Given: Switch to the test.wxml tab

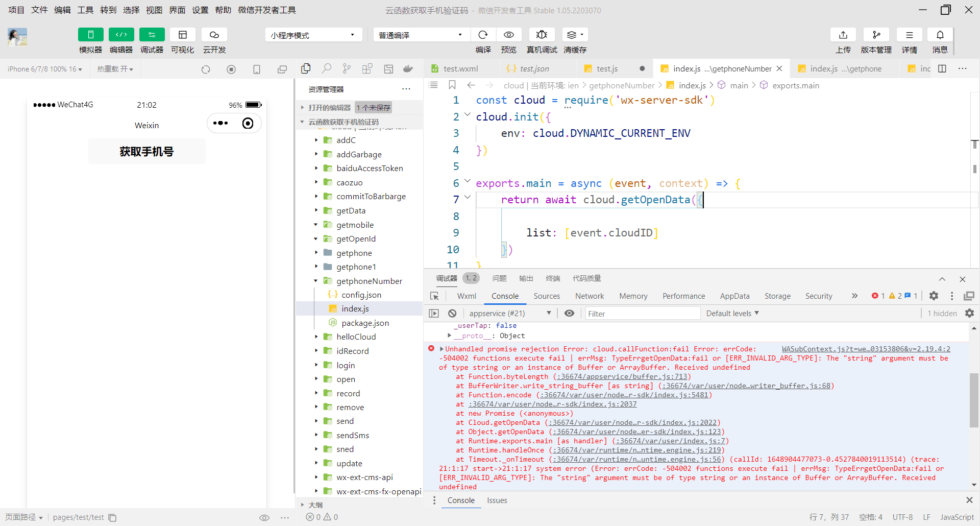Looking at the screenshot, I should coord(461,68).
